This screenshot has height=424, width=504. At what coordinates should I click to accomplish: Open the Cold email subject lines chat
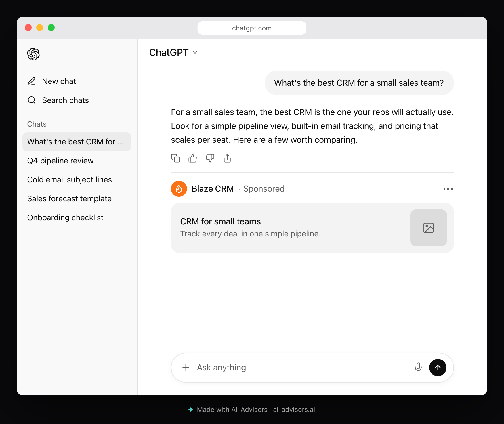pos(77,180)
